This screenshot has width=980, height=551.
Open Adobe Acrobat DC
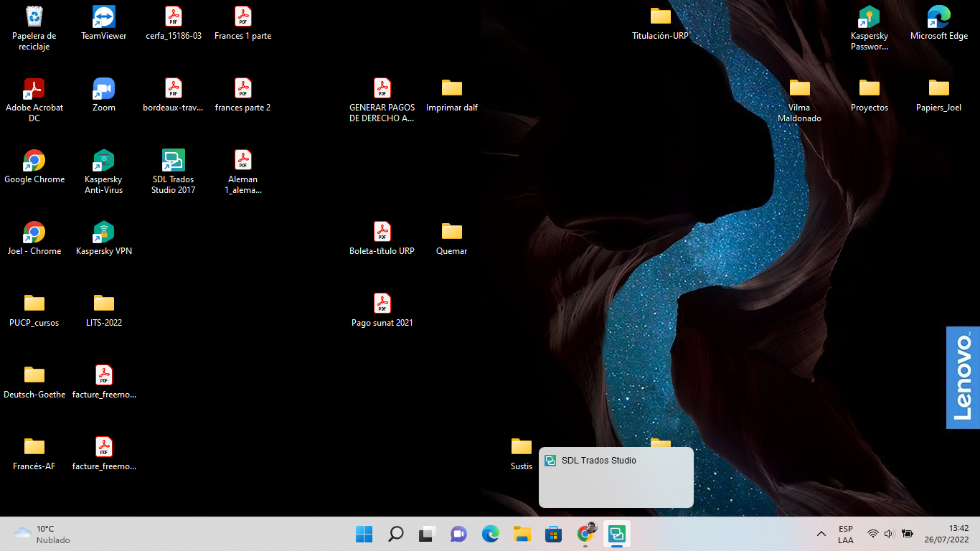[34, 88]
